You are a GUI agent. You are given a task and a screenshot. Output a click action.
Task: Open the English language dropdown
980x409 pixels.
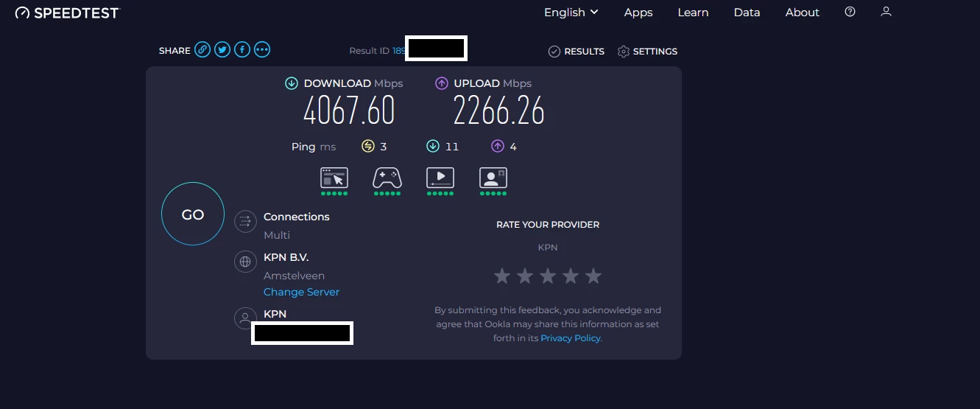coord(571,12)
